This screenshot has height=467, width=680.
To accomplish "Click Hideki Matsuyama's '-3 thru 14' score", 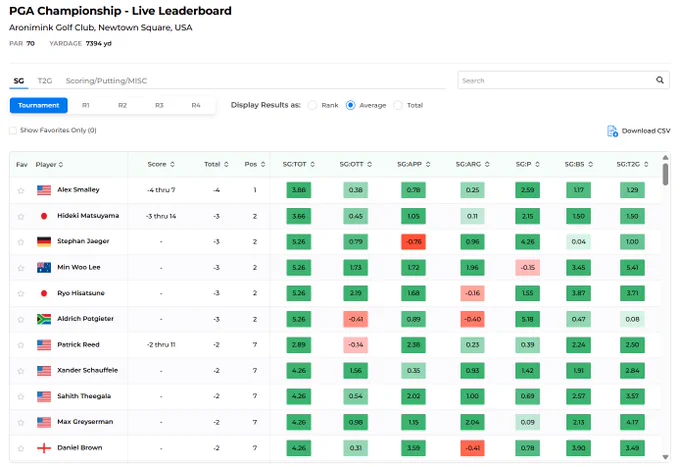I will (x=161, y=216).
